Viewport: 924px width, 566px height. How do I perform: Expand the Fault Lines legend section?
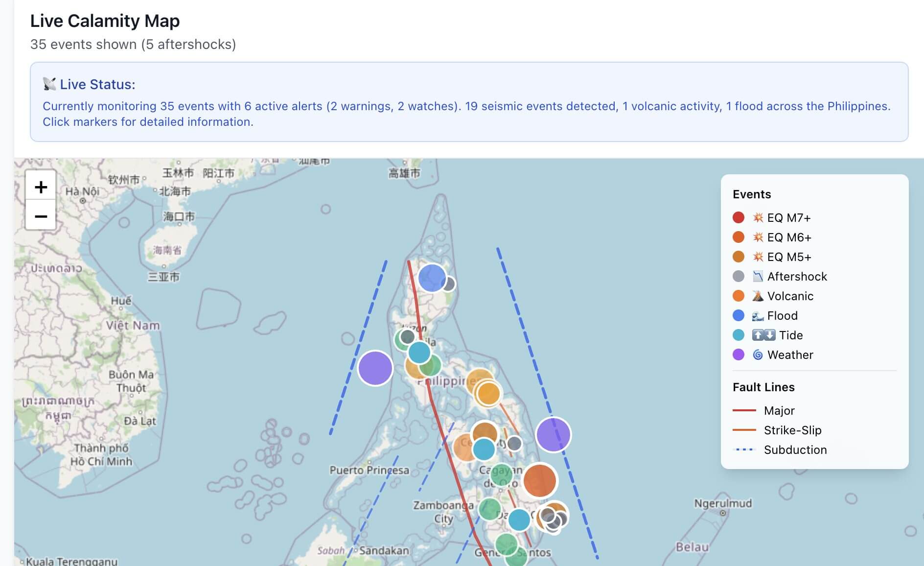tap(763, 387)
